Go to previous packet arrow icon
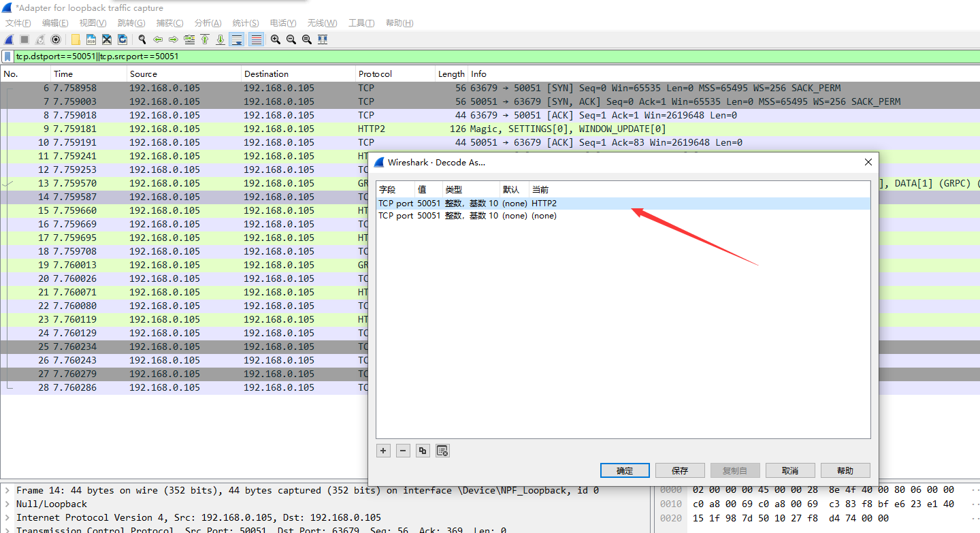The image size is (980, 533). pyautogui.click(x=158, y=39)
